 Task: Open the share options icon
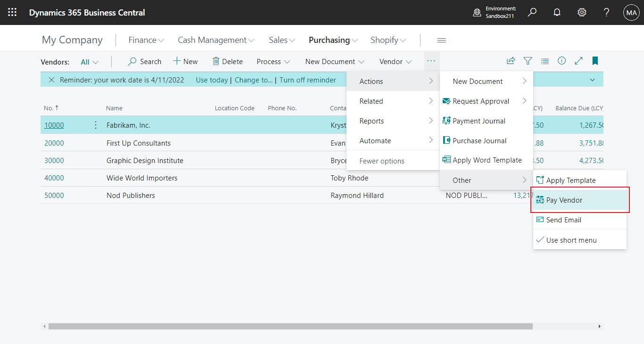511,61
